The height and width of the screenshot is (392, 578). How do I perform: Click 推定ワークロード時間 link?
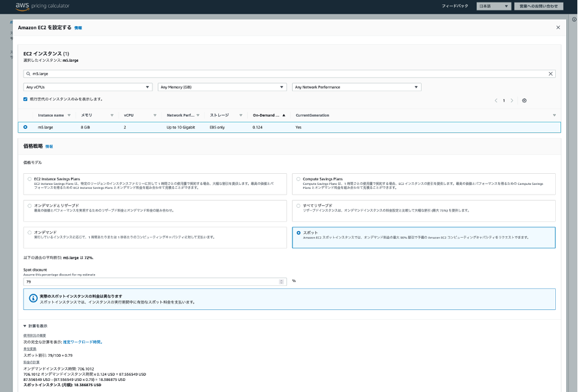[82, 343]
